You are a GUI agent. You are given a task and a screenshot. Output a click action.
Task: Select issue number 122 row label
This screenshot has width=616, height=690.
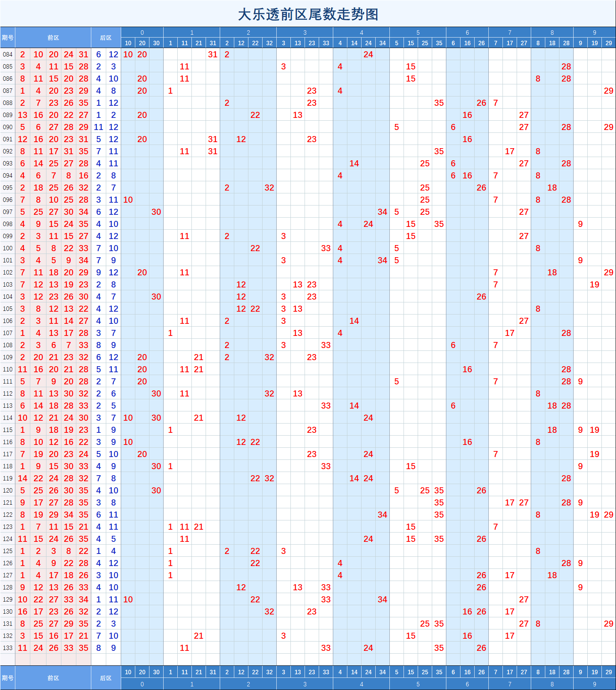click(x=8, y=515)
